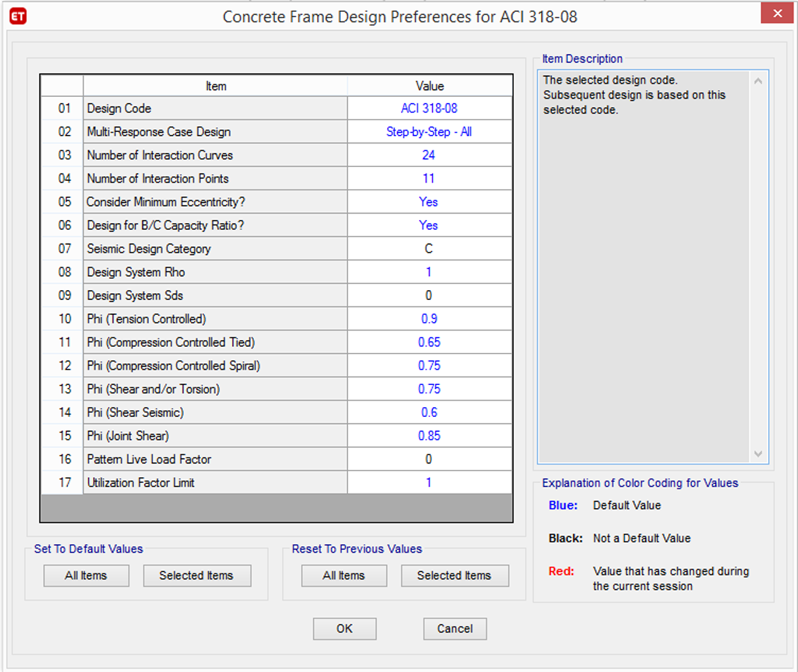Edit Number of Interaction Points value 11
The height and width of the screenshot is (672, 798).
click(429, 179)
